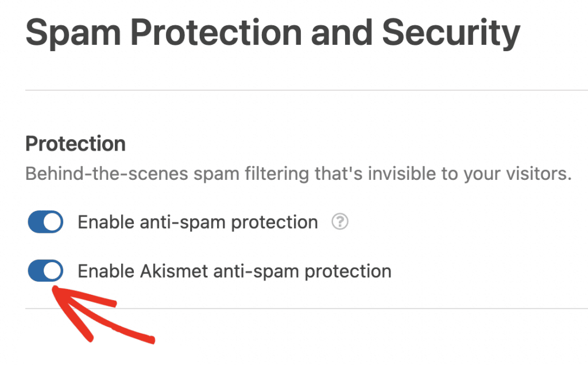The width and height of the screenshot is (588, 365).
Task: Toggle the Enable anti-spam protection switch
Action: tap(45, 222)
